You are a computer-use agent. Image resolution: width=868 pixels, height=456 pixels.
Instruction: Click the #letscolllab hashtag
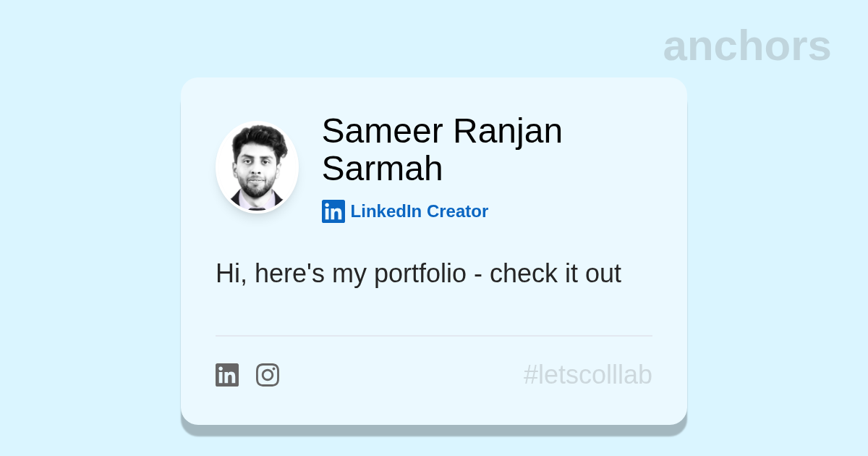point(587,375)
